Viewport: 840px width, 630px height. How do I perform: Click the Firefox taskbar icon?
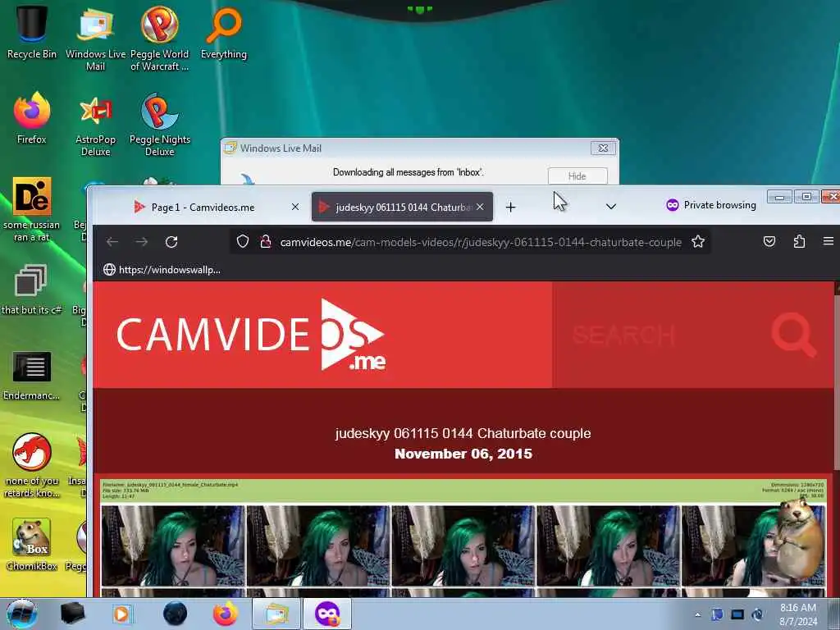(226, 614)
